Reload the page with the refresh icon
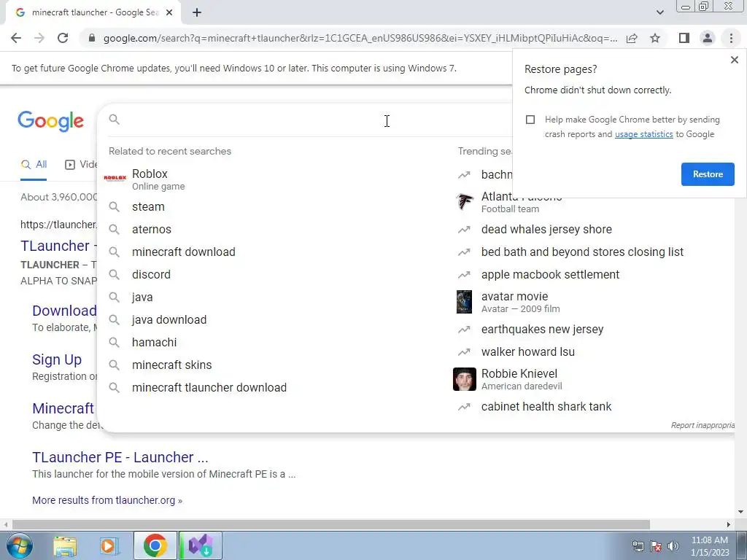This screenshot has height=560, width=747. [x=63, y=38]
